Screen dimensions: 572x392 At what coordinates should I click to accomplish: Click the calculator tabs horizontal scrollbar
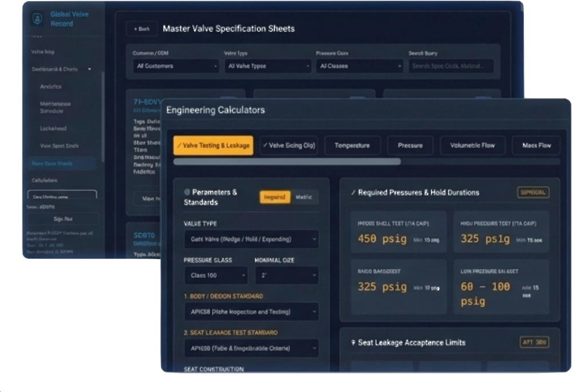[x=287, y=161]
